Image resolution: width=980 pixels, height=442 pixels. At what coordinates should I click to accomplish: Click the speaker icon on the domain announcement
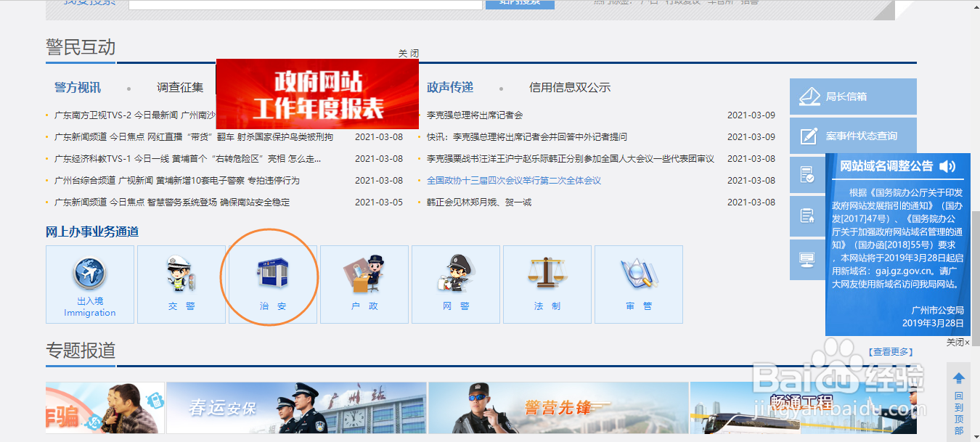tap(947, 167)
